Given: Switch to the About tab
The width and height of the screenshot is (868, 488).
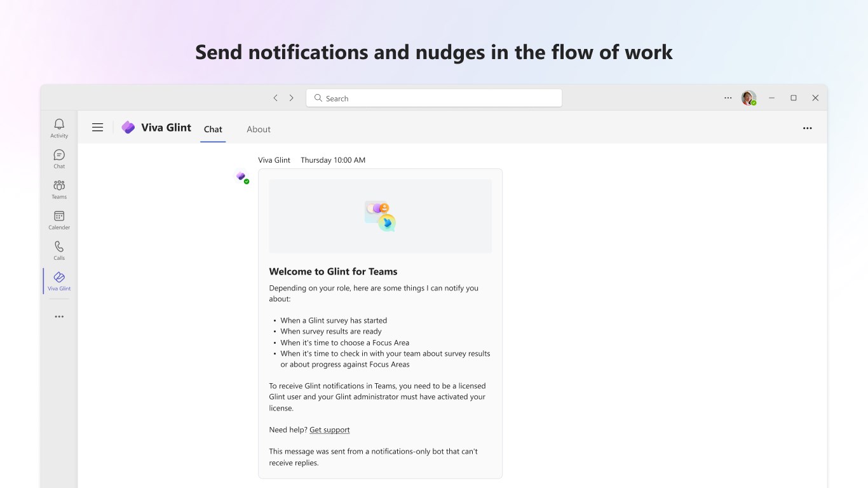Looking at the screenshot, I should [259, 129].
